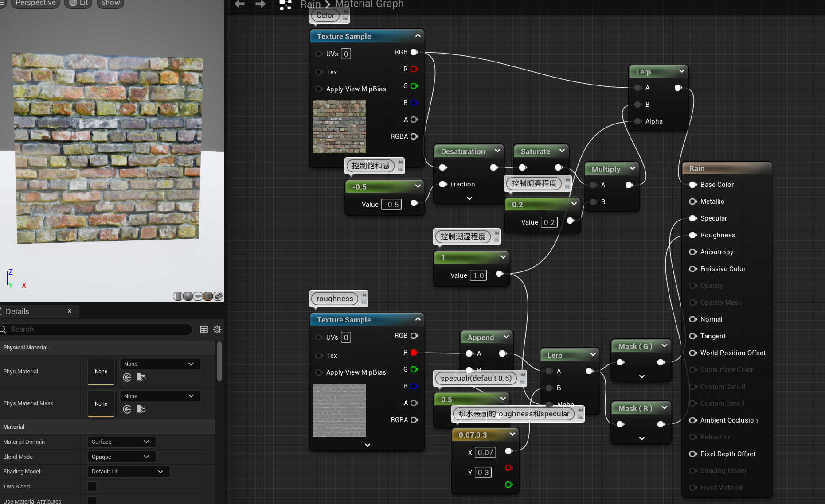
Task: Click the brick color texture thumbnail
Action: click(340, 127)
